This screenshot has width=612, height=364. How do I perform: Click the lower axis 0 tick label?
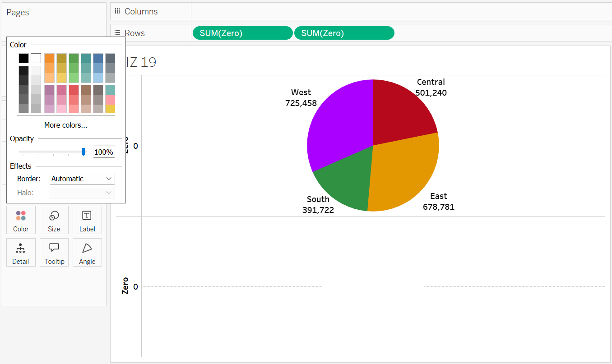[x=135, y=286]
